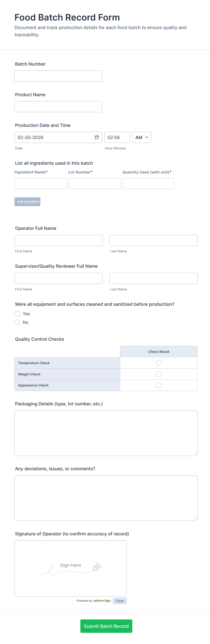Click the signature pen icon
Image resolution: width=210 pixels, height=644 pixels.
pyautogui.click(x=97, y=567)
